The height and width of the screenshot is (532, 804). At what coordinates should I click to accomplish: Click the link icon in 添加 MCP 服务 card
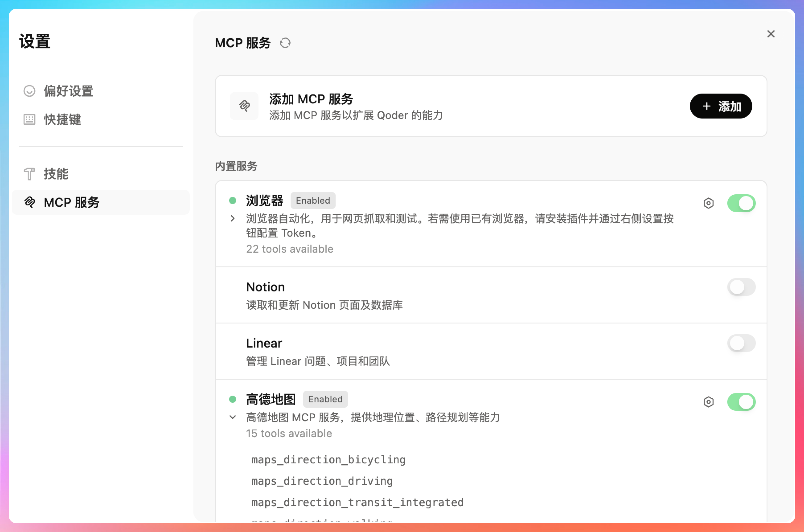coord(244,106)
